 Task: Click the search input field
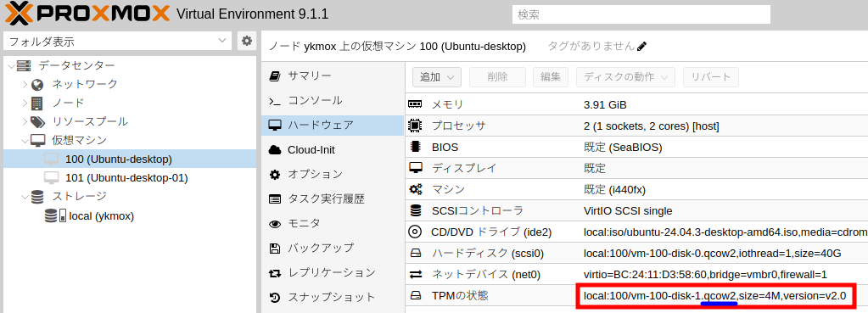click(x=641, y=15)
